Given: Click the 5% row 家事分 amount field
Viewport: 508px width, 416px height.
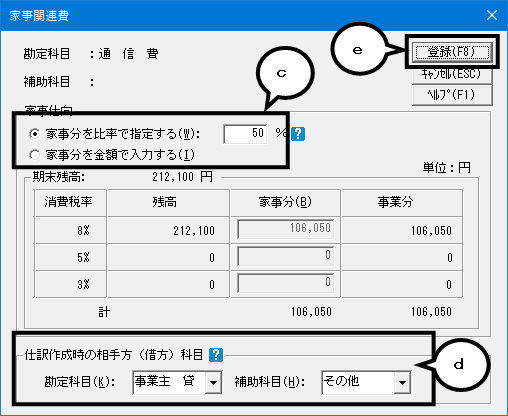Looking at the screenshot, I should coord(286,256).
